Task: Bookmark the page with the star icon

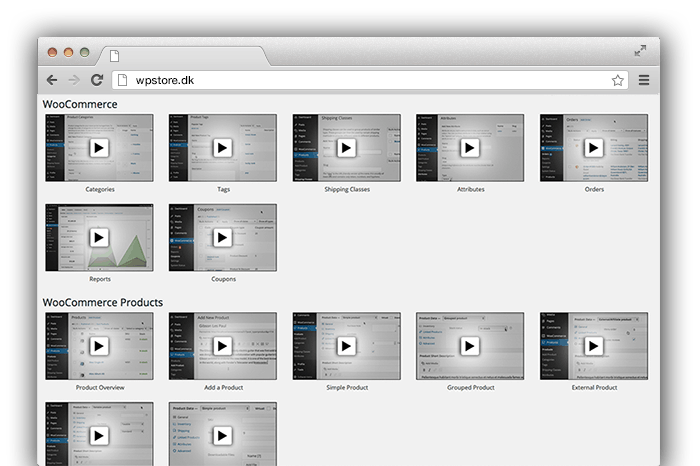Action: coord(617,80)
